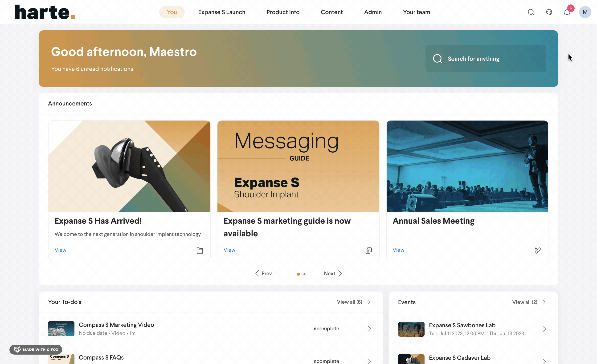Expand the Compass S FAQs to-do item
The height and width of the screenshot is (364, 597).
point(369,361)
